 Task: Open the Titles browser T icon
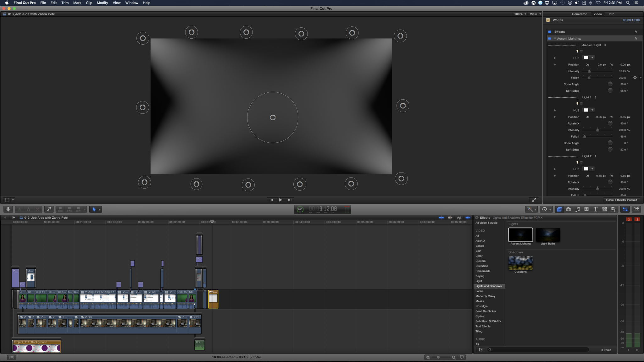(595, 209)
